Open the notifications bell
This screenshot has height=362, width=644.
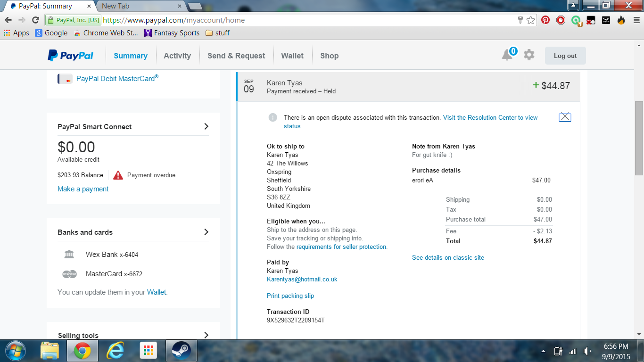[x=507, y=55]
